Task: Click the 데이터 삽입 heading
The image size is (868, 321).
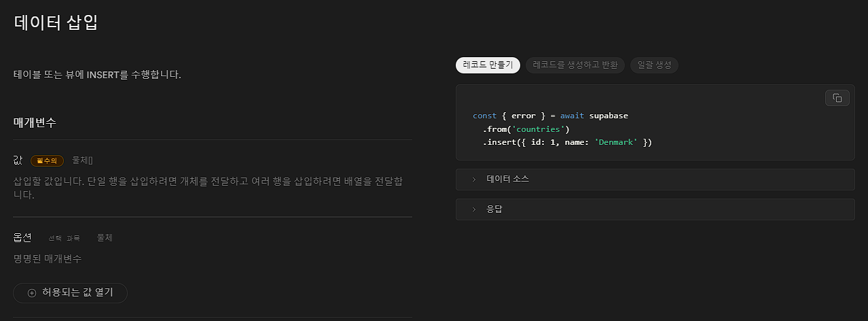Action: pos(56,22)
